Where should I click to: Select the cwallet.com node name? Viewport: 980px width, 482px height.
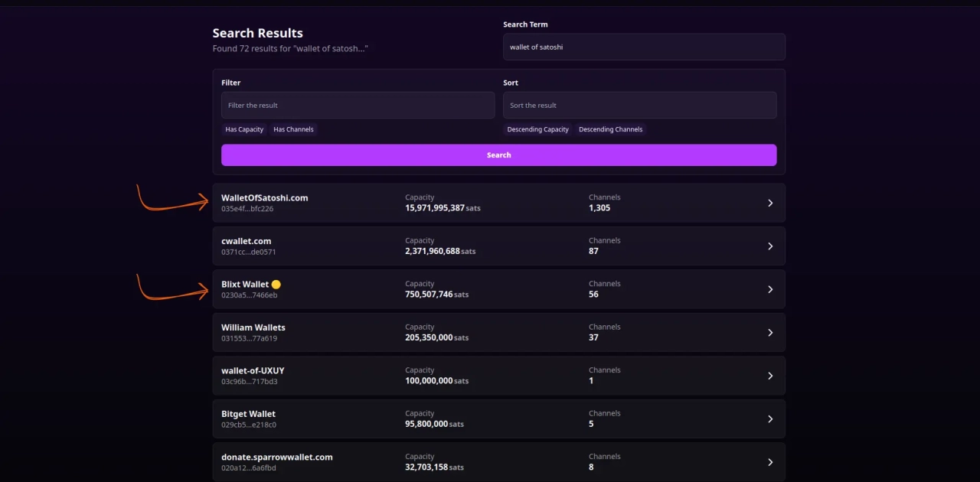click(x=246, y=241)
